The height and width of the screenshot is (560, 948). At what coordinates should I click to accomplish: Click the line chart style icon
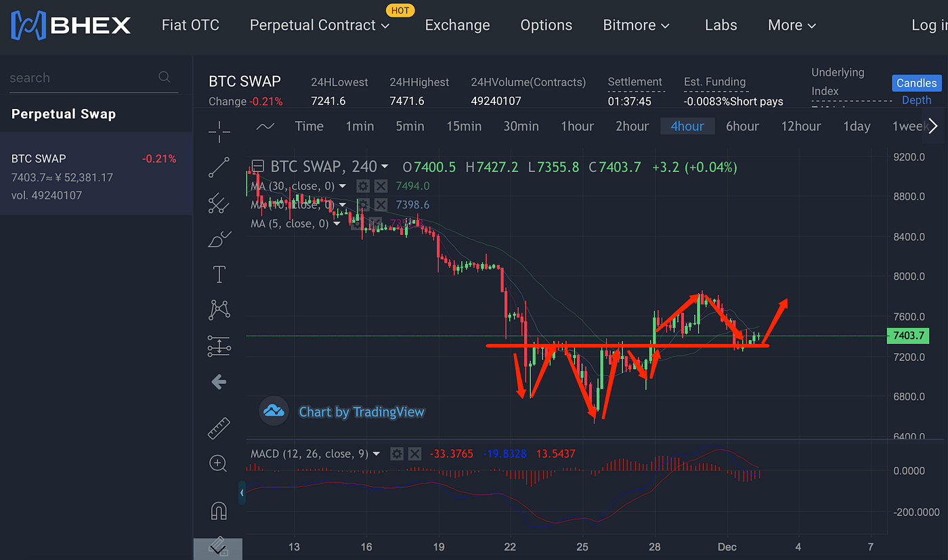(266, 126)
